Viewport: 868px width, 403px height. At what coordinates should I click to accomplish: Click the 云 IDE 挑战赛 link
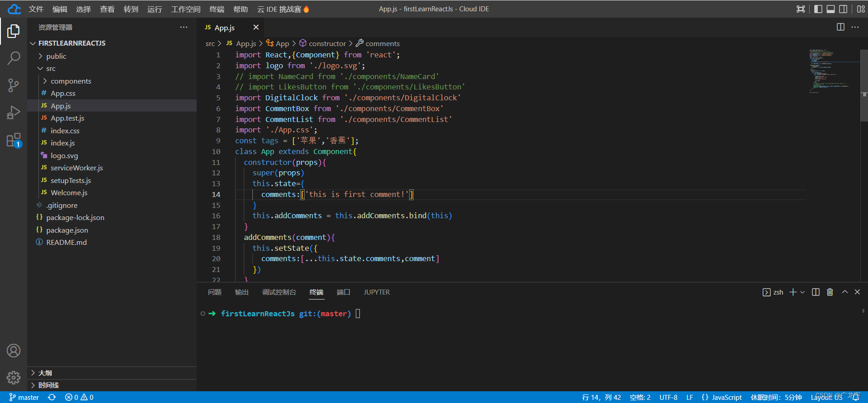(283, 9)
